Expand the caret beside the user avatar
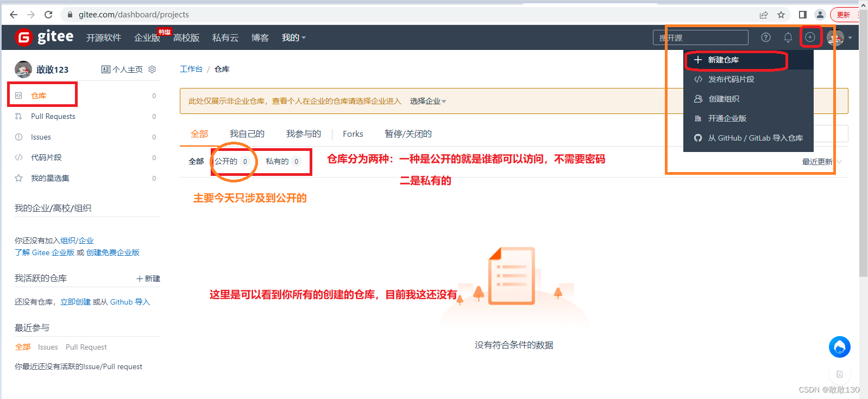 click(850, 38)
